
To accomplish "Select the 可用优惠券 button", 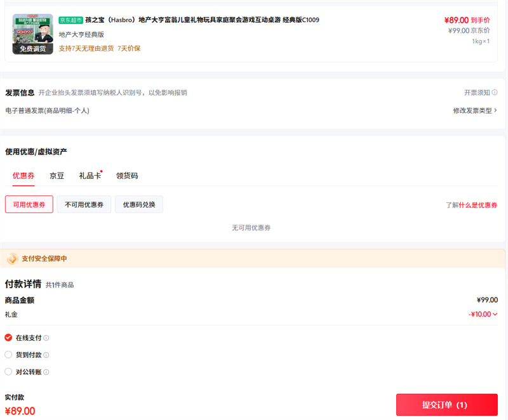I will [x=29, y=204].
